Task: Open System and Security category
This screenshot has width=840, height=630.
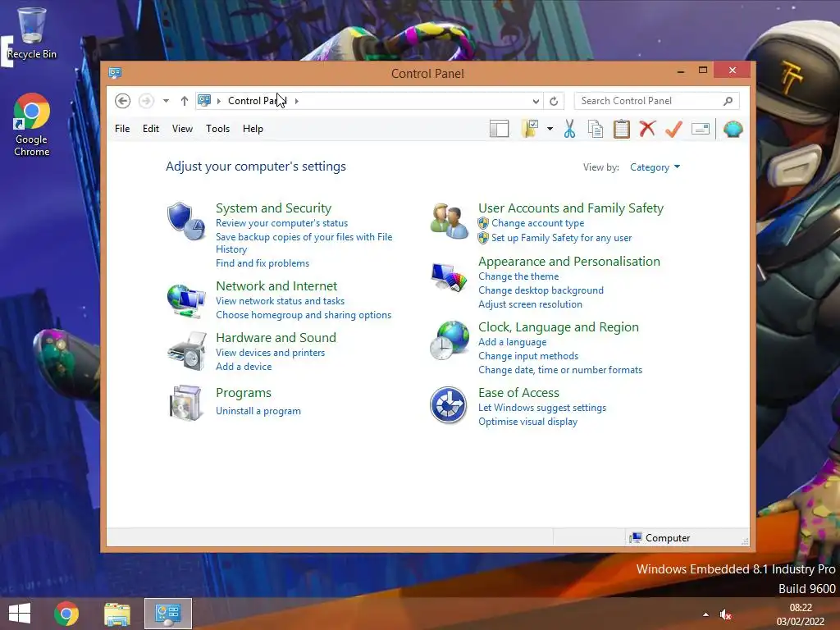Action: (x=273, y=208)
